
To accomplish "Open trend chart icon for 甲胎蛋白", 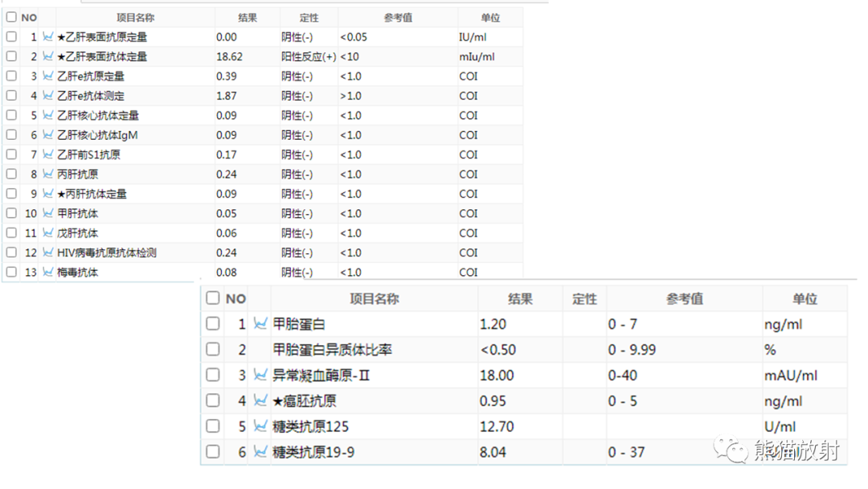I will click(x=260, y=323).
